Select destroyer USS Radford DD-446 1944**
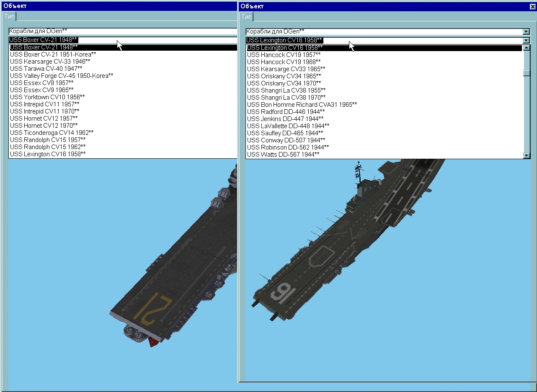Screen dimensions: 537x392 tap(384, 112)
